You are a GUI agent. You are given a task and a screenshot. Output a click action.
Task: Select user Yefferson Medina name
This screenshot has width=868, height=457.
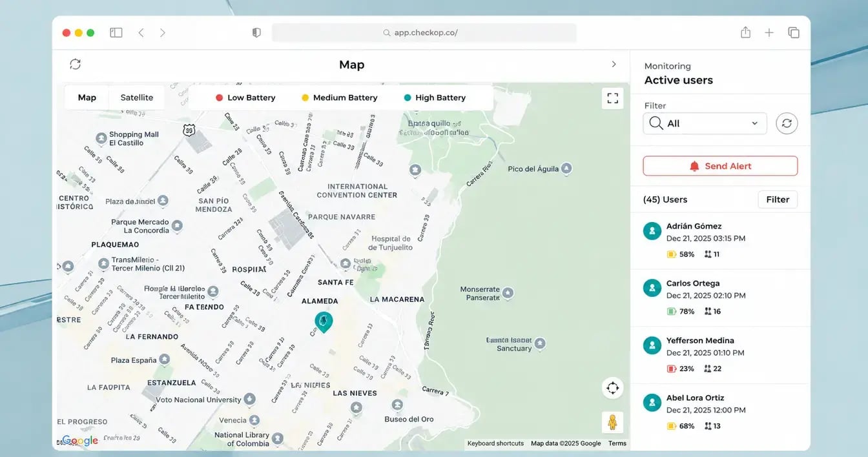click(700, 340)
